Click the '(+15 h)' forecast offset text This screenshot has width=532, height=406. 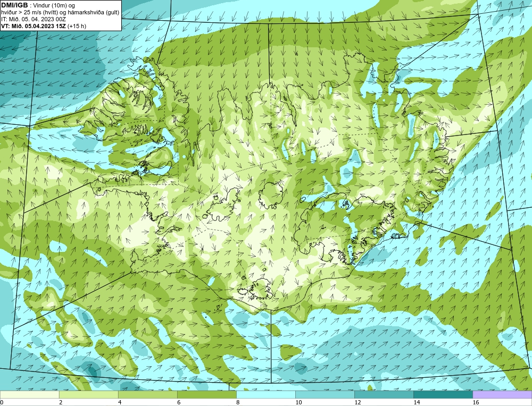pyautogui.click(x=77, y=26)
